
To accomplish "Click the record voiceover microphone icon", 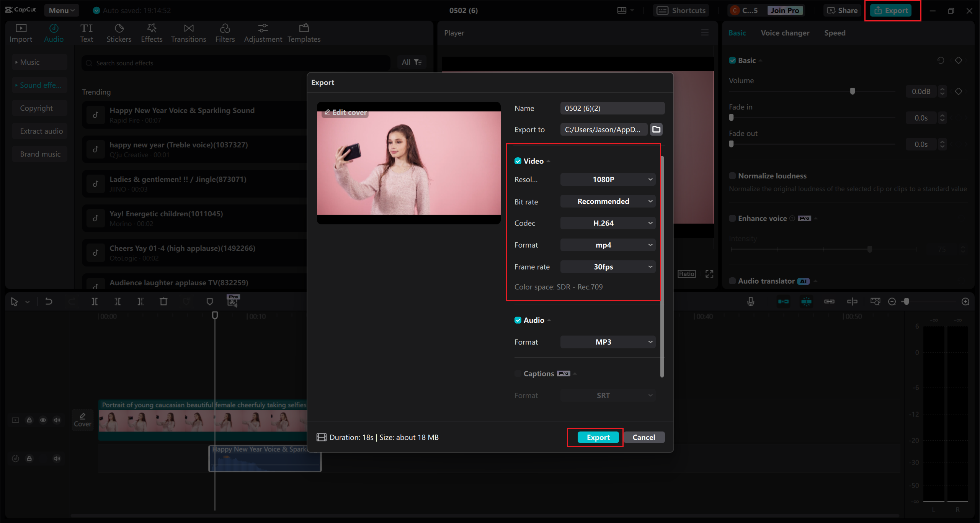I will (x=751, y=301).
